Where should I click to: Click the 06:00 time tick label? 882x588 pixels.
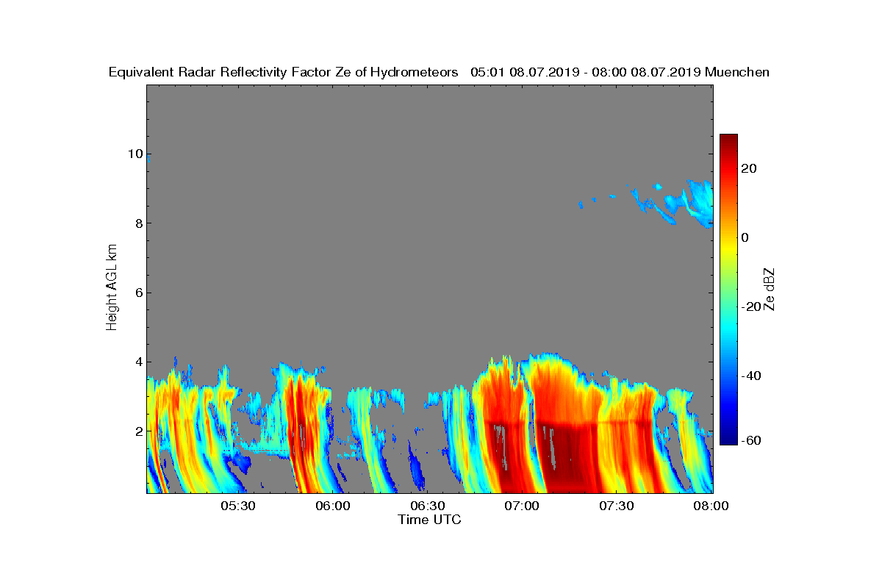tap(333, 506)
